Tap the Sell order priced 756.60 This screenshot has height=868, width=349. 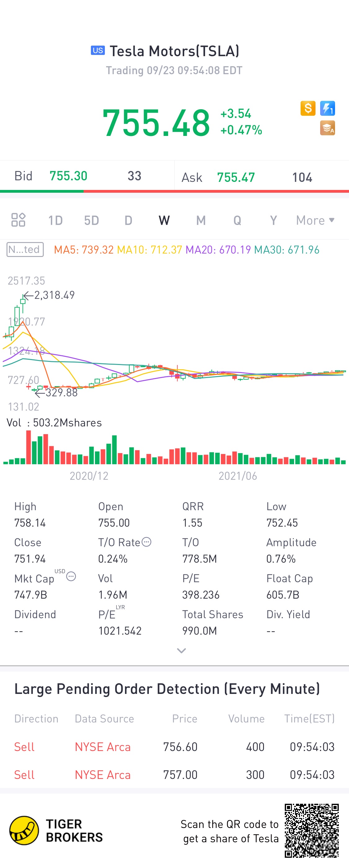pos(174,747)
